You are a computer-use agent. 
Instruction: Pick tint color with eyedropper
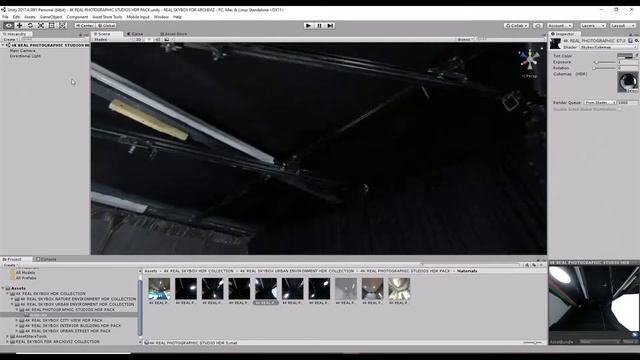tap(636, 56)
